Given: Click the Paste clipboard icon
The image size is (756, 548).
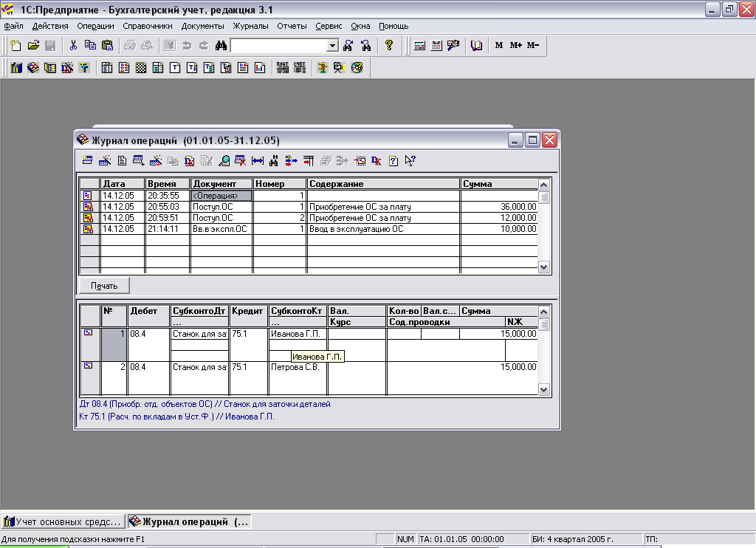Looking at the screenshot, I should [x=108, y=45].
